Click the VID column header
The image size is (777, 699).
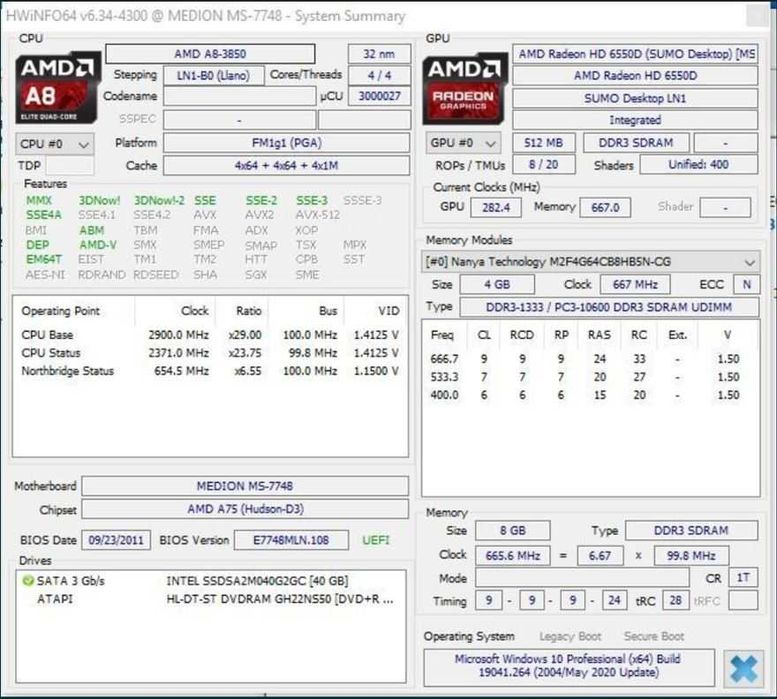(x=388, y=311)
